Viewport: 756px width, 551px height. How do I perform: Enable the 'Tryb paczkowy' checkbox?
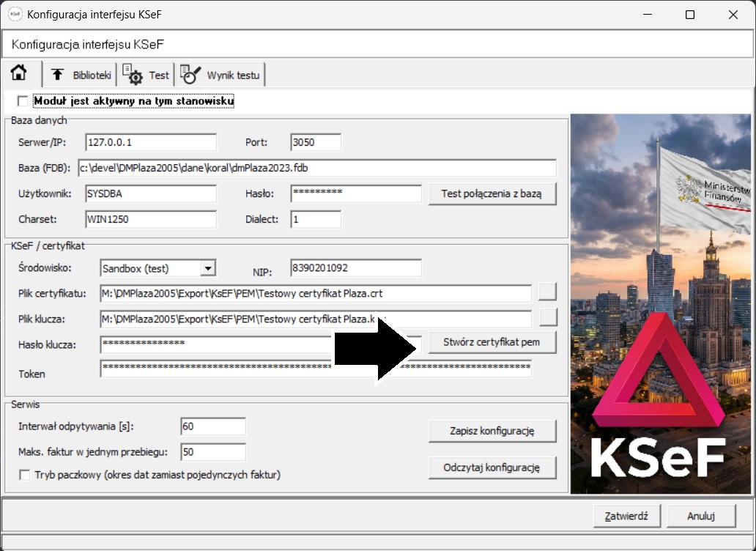pos(24,475)
